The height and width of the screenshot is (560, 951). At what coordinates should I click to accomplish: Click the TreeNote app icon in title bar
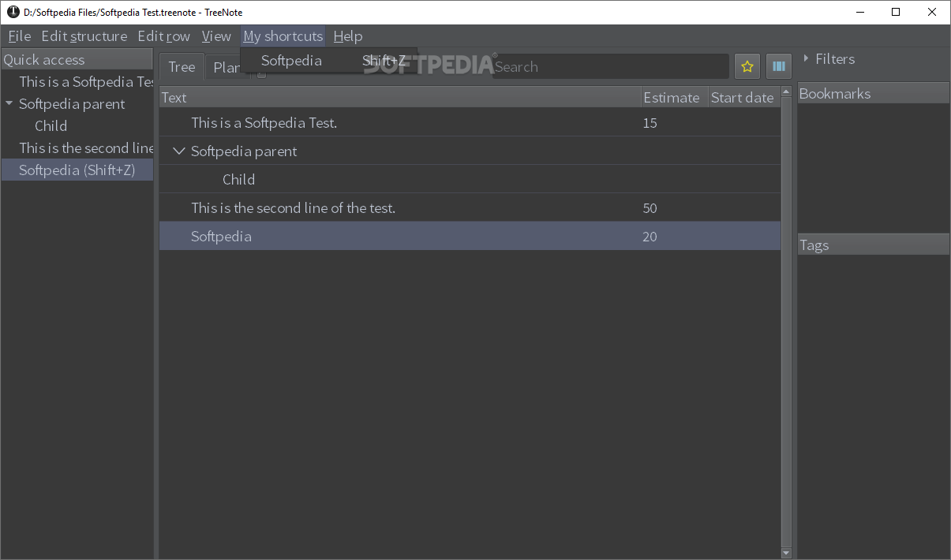[13, 12]
